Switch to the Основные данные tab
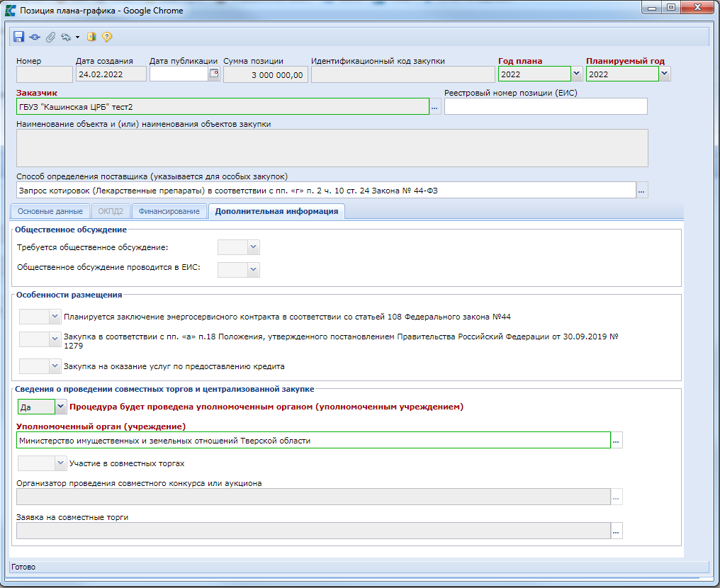 50,211
